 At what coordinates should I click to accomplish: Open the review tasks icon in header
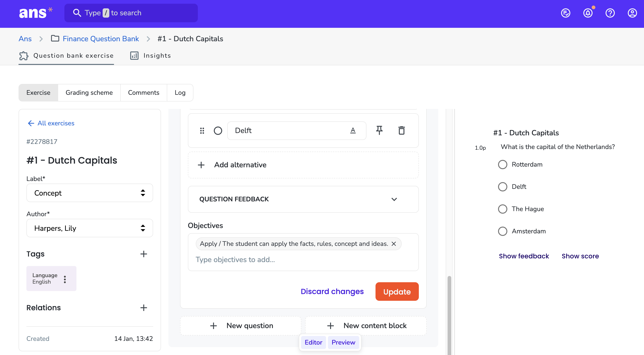tap(565, 13)
